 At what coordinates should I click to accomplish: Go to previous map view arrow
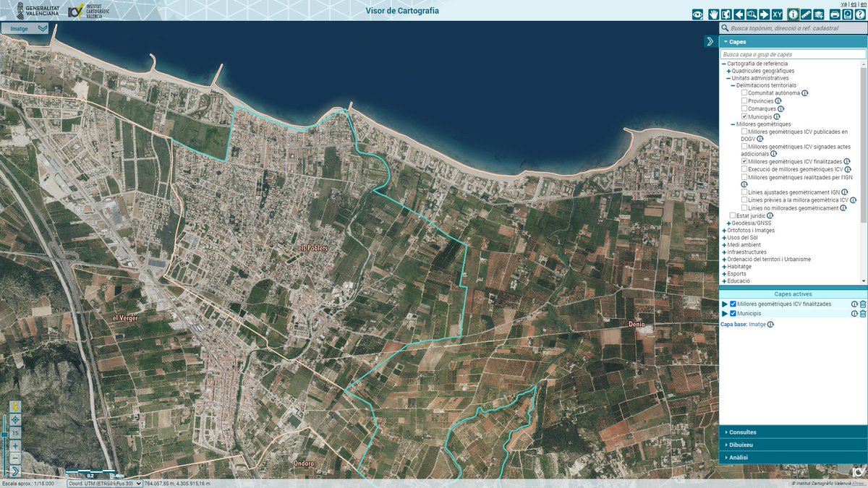coord(739,14)
